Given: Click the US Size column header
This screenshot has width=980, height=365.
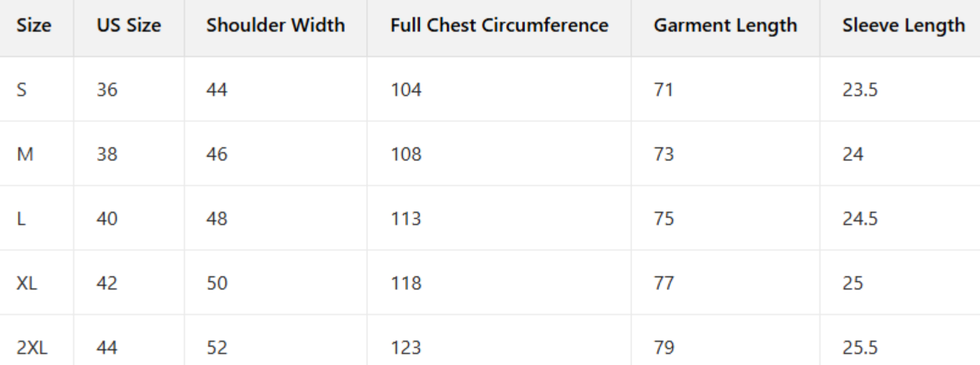Looking at the screenshot, I should (129, 26).
